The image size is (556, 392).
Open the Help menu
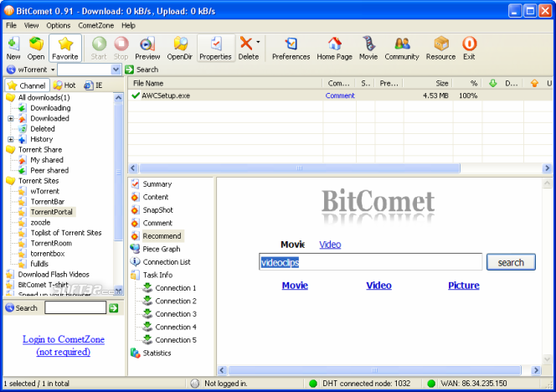coord(128,25)
